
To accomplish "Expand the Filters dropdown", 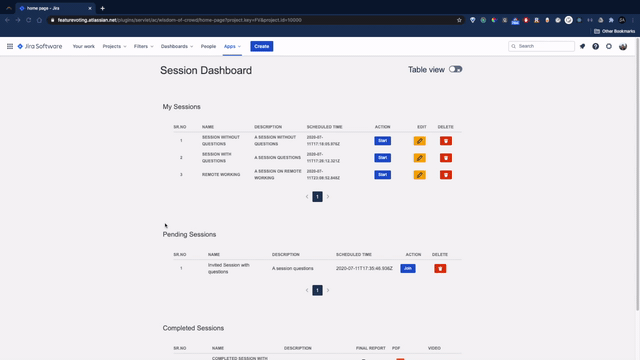I will (144, 47).
